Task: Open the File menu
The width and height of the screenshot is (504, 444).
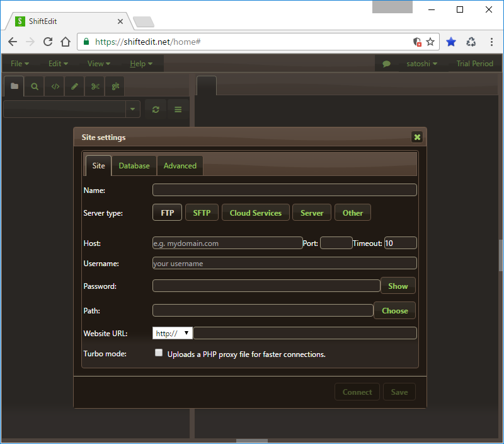Action: pos(20,64)
